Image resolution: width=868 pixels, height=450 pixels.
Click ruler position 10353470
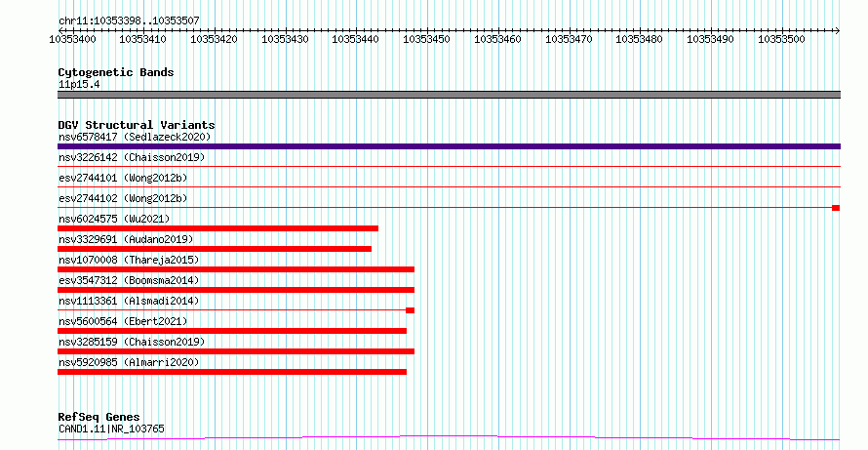pyautogui.click(x=569, y=39)
